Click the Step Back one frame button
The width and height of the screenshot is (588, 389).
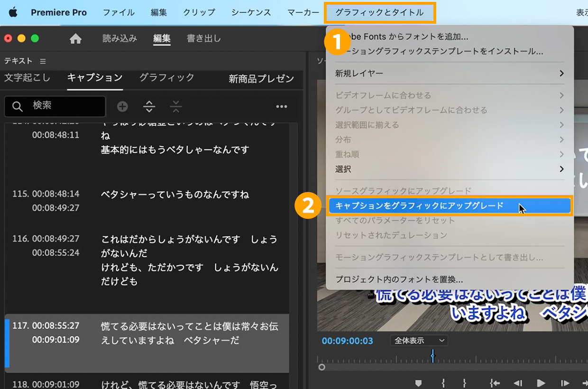coord(518,383)
